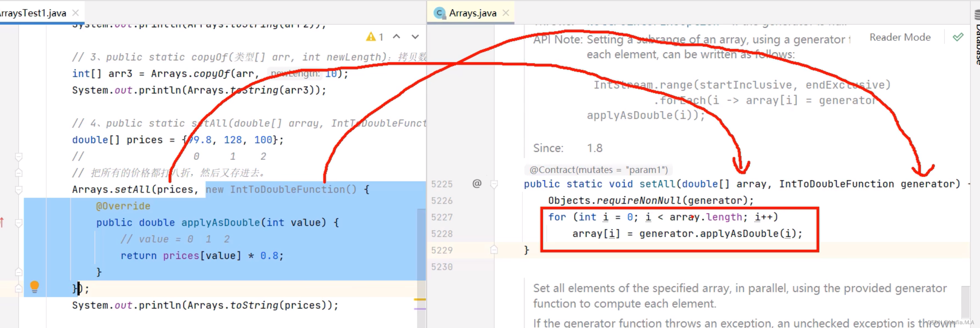This screenshot has width=980, height=328.
Task: Click the 100 value in prices array
Action: [x=263, y=140]
